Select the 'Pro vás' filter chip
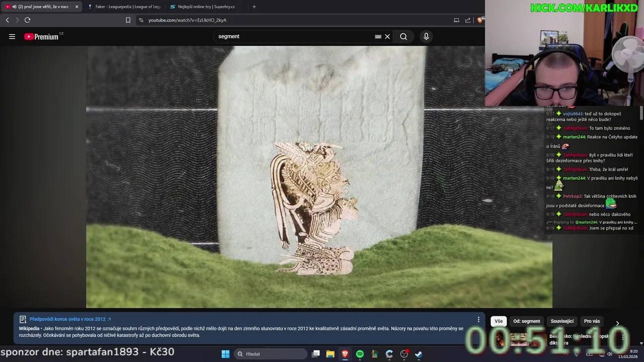The image size is (644, 362). tap(592, 321)
